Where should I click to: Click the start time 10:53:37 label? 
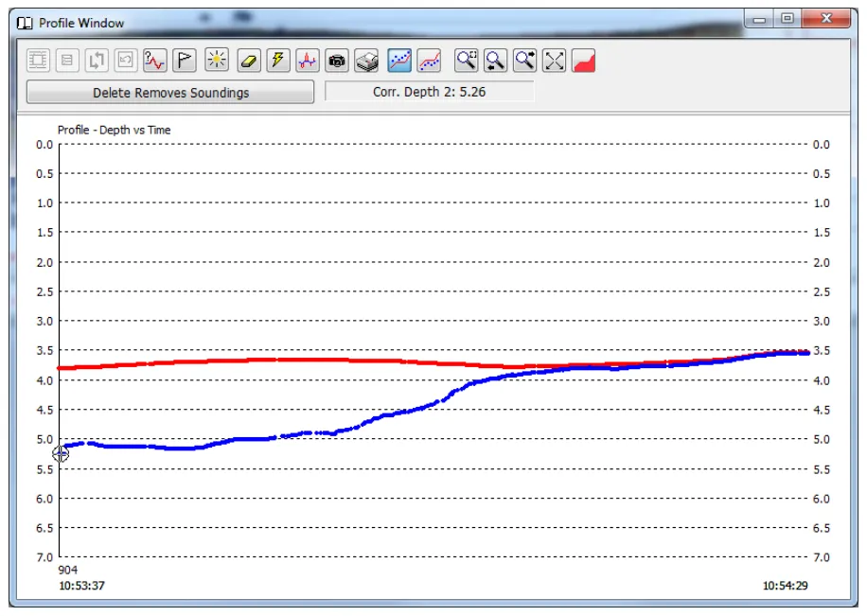pos(81,586)
